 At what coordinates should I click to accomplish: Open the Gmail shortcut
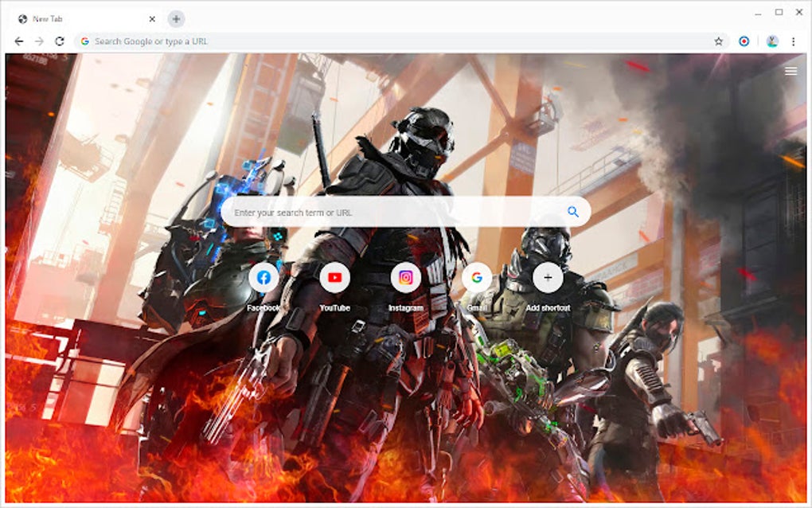click(x=476, y=277)
